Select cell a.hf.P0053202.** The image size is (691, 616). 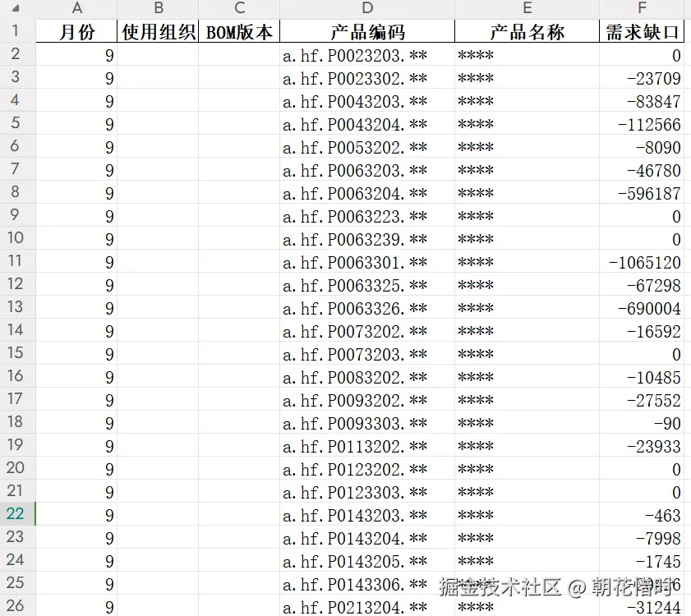(x=367, y=146)
